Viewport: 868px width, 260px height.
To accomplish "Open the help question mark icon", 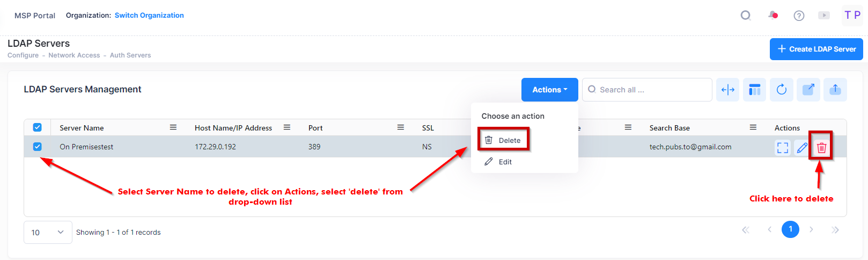I will coord(799,16).
